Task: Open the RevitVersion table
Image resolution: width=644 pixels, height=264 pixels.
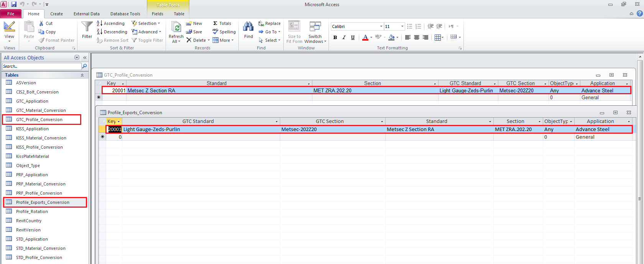Action: [28, 230]
